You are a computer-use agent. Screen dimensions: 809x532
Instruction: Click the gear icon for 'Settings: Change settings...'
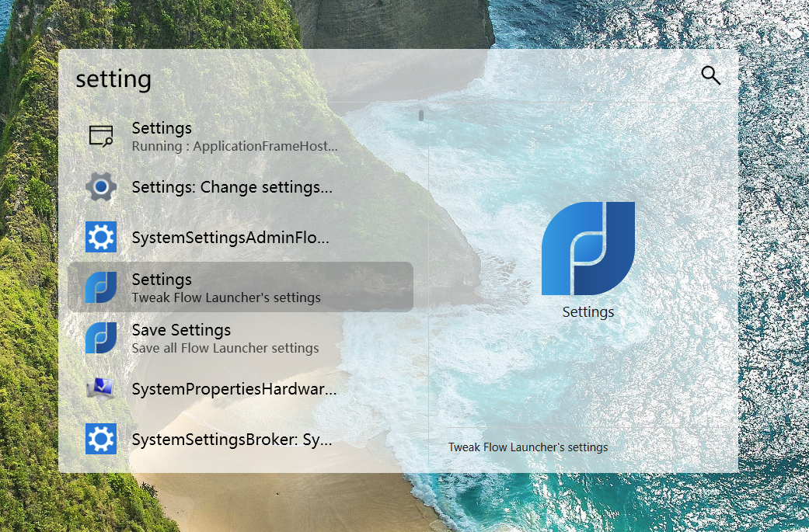[100, 186]
